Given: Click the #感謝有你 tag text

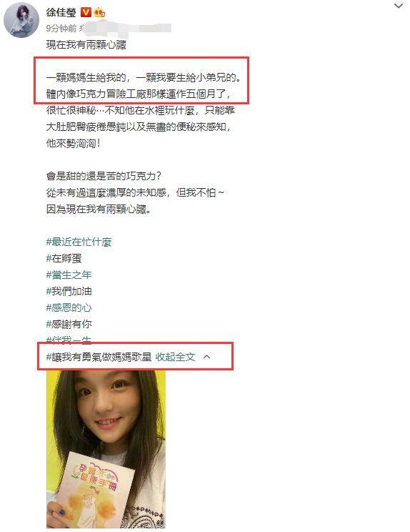Looking at the screenshot, I should click(x=69, y=325).
